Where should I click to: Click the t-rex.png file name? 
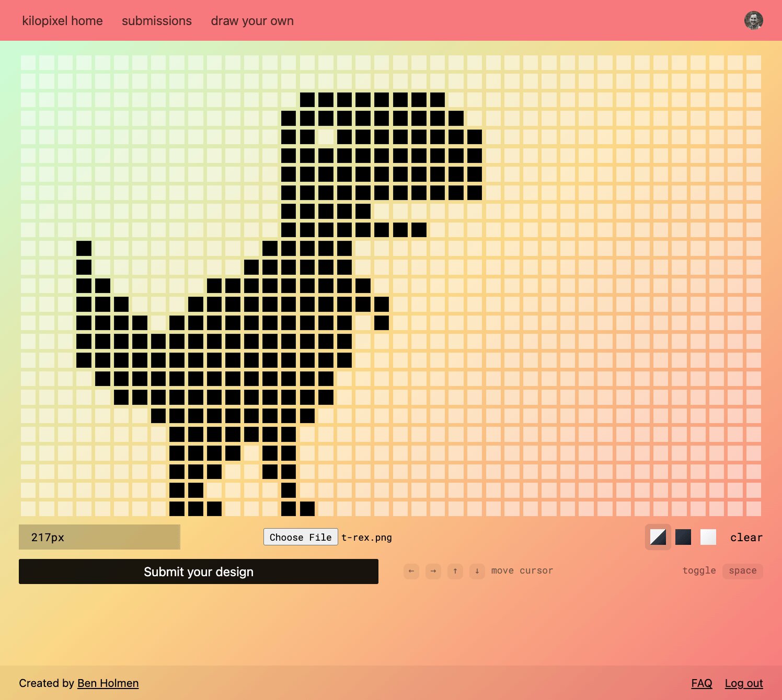coord(366,538)
